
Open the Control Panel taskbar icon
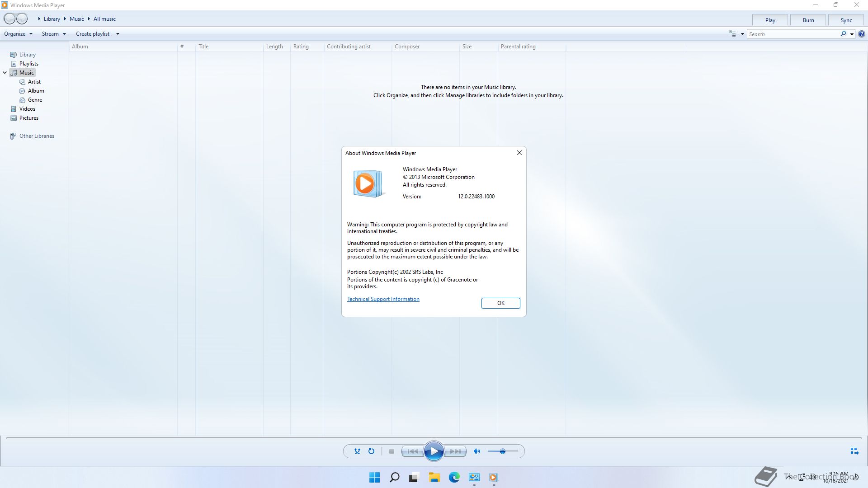474,478
